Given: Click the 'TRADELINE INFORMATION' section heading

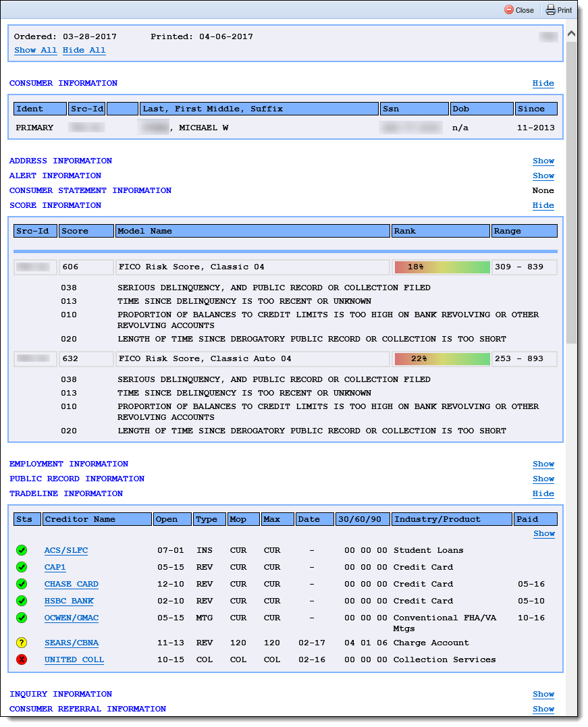Looking at the screenshot, I should tap(66, 494).
